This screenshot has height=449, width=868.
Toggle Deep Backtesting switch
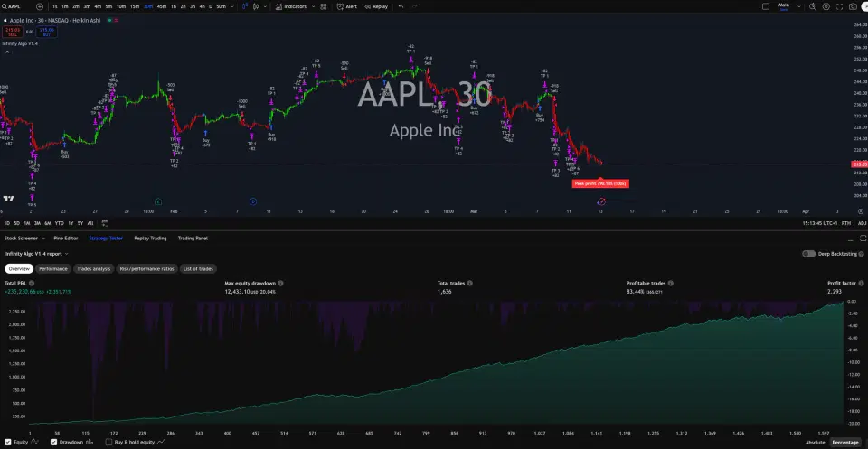pyautogui.click(x=808, y=254)
